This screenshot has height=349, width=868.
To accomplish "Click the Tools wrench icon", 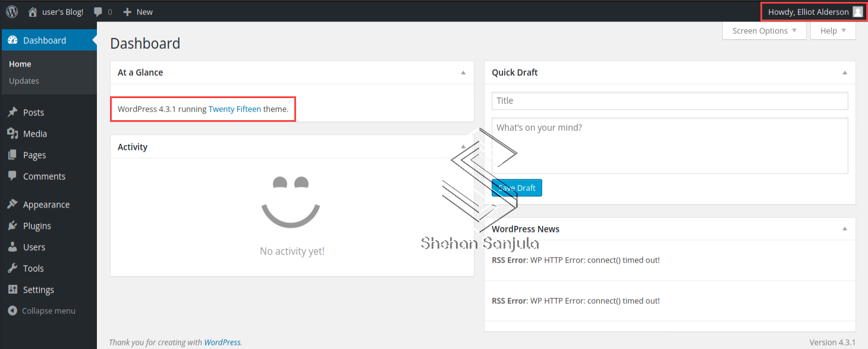I will [x=12, y=268].
